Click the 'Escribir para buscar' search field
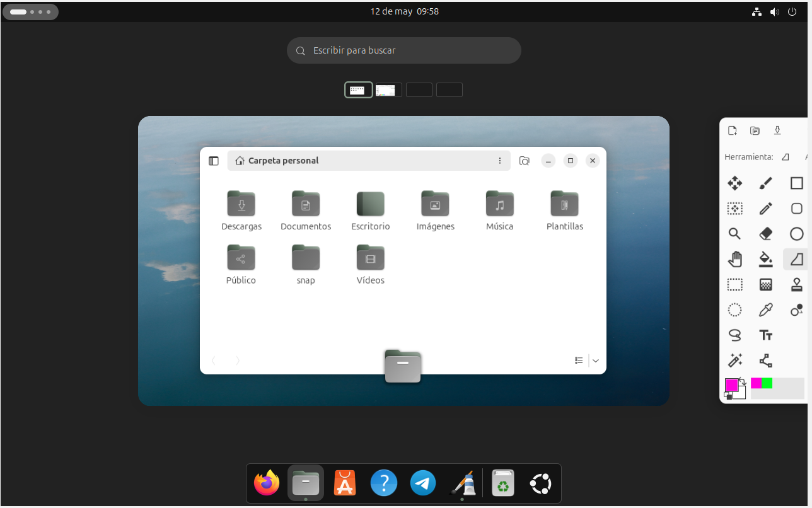Viewport: 812px width, 508px height. 403,50
